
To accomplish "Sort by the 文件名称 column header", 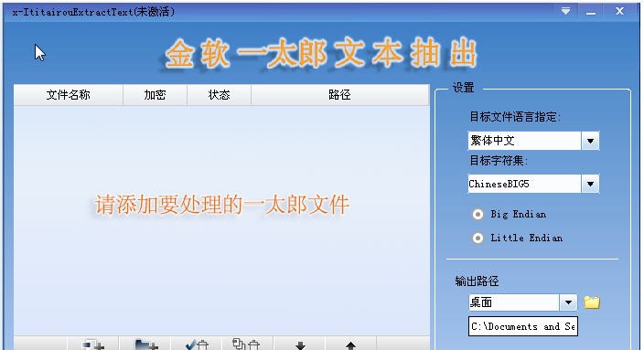I will [x=69, y=95].
